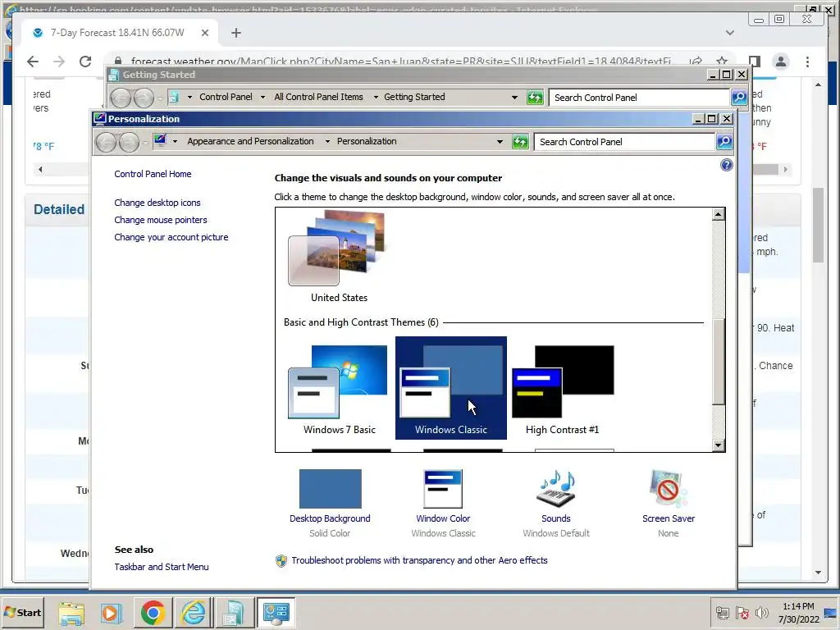Expand the Control Panel breadcrumb arrow
The width and height of the screenshot is (840, 630).
262,97
